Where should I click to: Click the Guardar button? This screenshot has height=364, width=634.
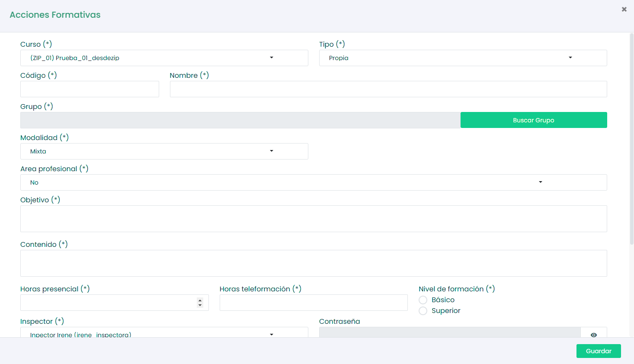598,351
